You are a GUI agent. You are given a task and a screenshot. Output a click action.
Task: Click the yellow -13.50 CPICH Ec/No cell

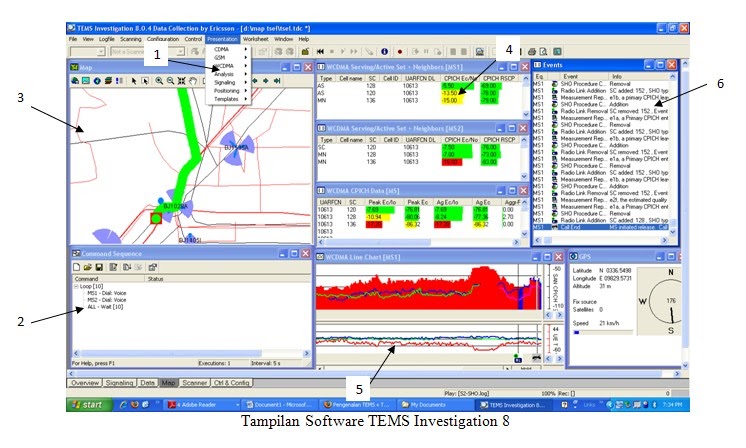click(x=452, y=93)
